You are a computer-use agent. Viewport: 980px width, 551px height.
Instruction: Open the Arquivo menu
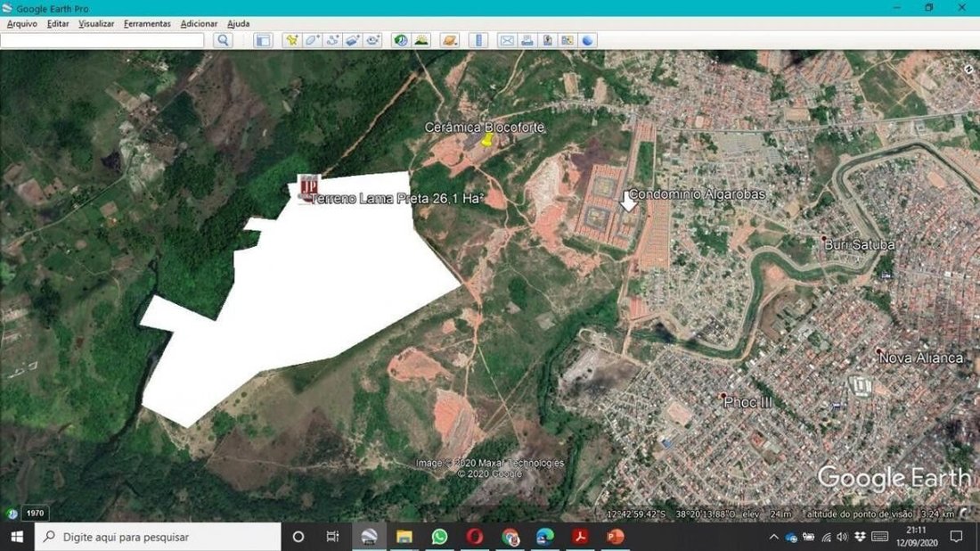pos(22,24)
